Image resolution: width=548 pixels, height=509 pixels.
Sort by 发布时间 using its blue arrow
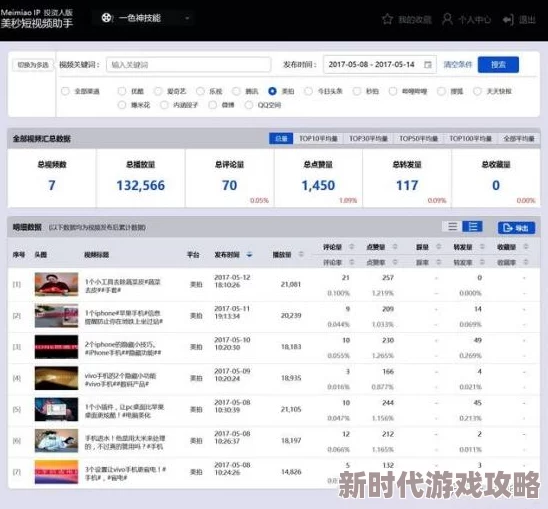249,254
